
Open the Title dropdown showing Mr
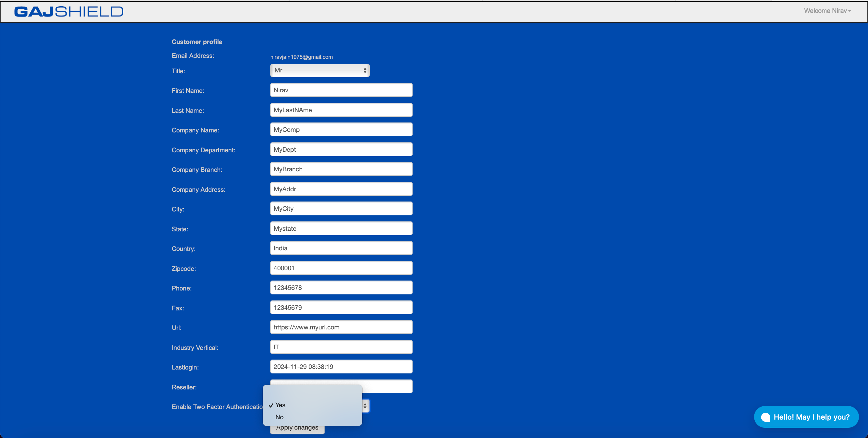[x=320, y=71]
